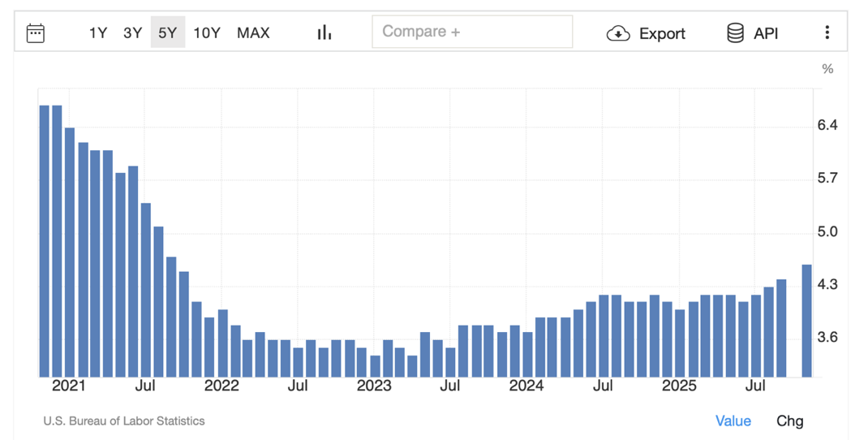Image resolution: width=868 pixels, height=440 pixels.
Task: Open the calendar date range picker
Action: click(x=36, y=32)
